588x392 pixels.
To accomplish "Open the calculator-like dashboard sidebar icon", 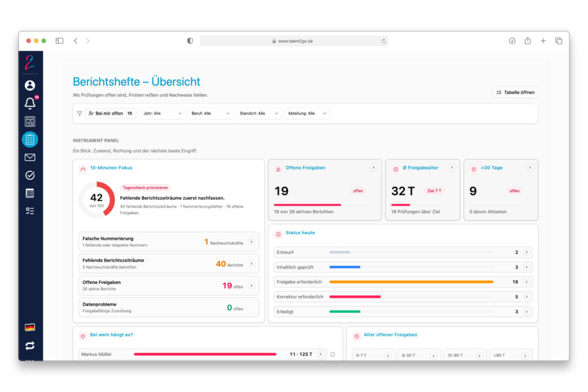I will click(30, 122).
